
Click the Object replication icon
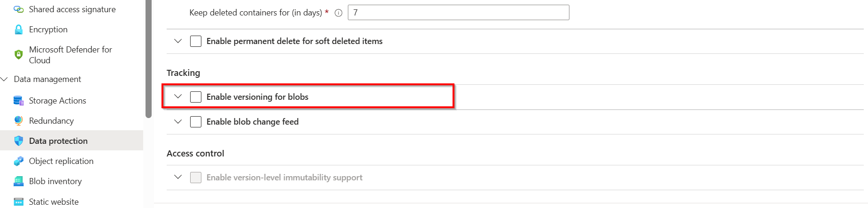click(19, 161)
